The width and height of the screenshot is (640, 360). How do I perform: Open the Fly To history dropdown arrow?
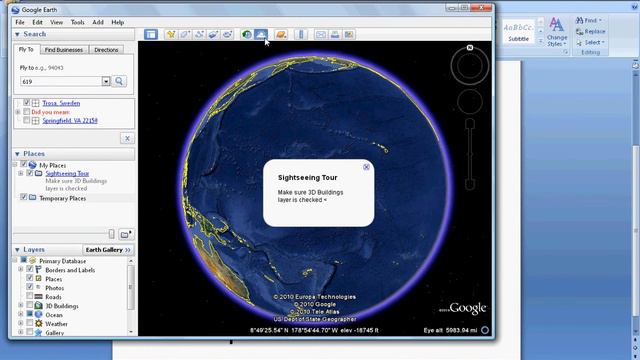[x=106, y=81]
